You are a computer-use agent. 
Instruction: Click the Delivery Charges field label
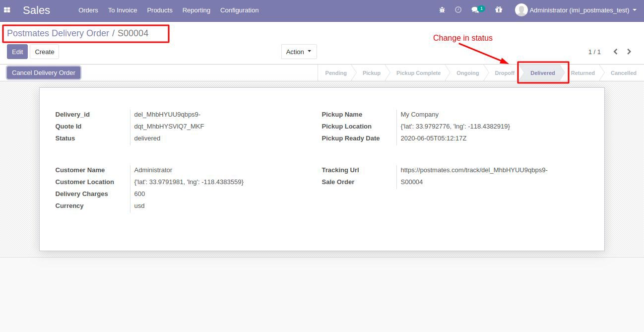point(82,194)
